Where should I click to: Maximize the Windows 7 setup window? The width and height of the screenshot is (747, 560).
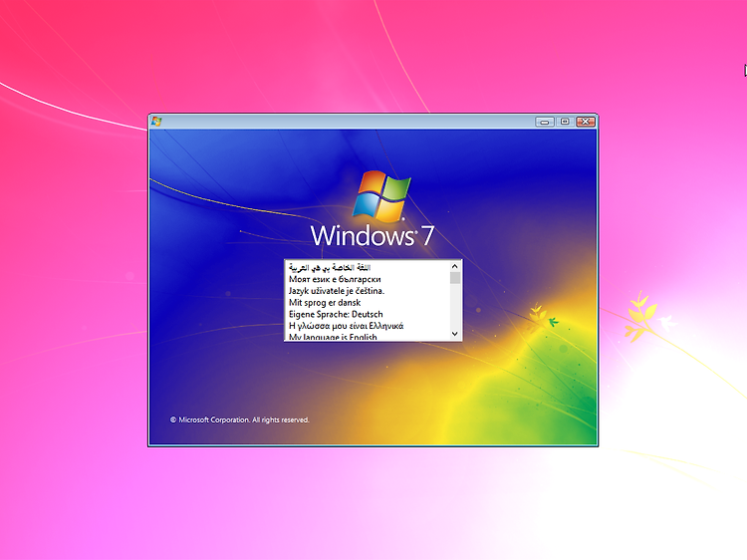coord(565,122)
